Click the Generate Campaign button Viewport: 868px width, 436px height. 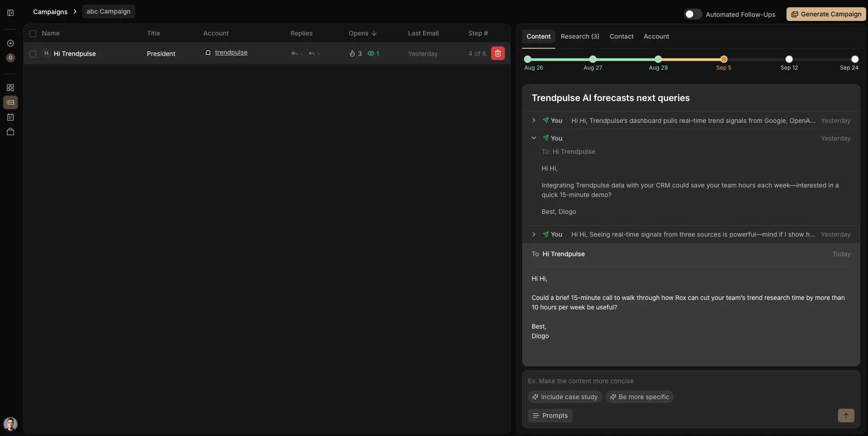pos(826,14)
